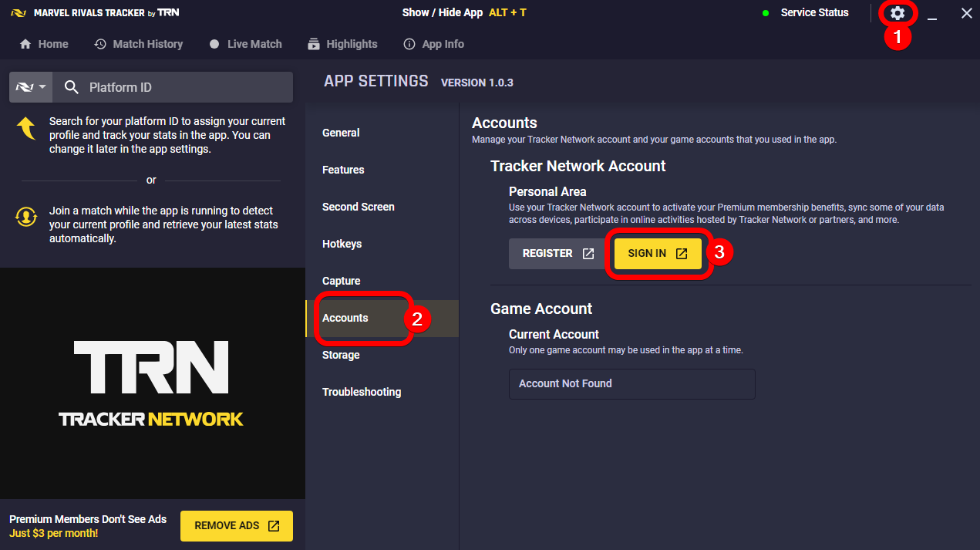The image size is (980, 550).
Task: Click the Highlights clapper icon
Action: [x=313, y=44]
